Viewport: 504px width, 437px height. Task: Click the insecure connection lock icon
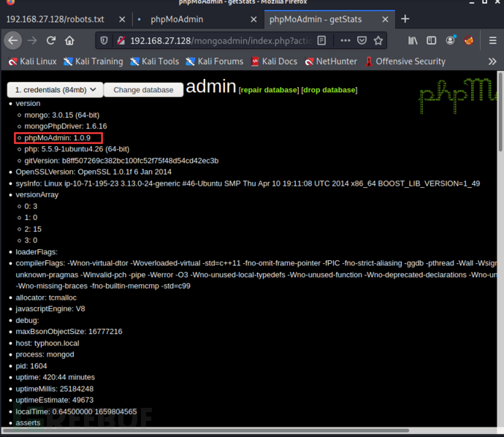pos(121,40)
